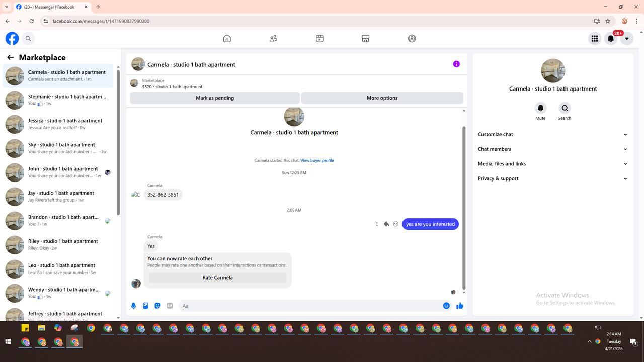Open Riley's studio apartment conversation
The width and height of the screenshot is (644, 362).
tap(58, 245)
